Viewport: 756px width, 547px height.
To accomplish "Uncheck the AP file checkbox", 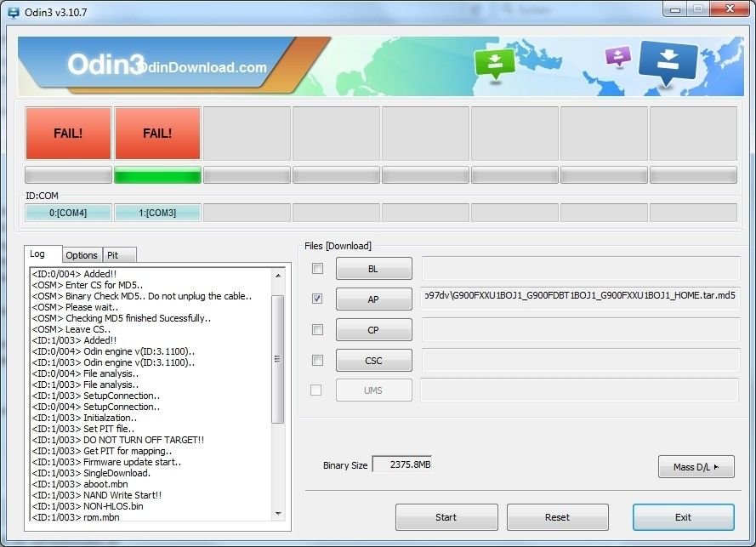I will (317, 299).
